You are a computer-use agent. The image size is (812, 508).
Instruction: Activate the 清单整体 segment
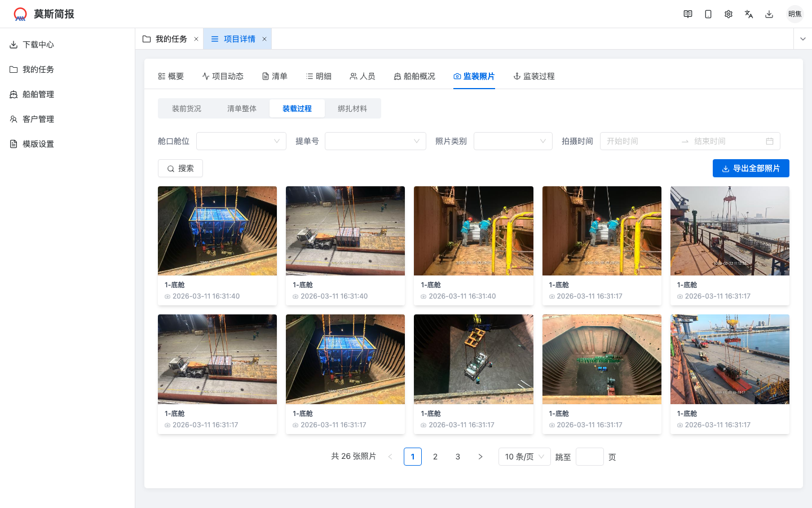click(x=241, y=108)
